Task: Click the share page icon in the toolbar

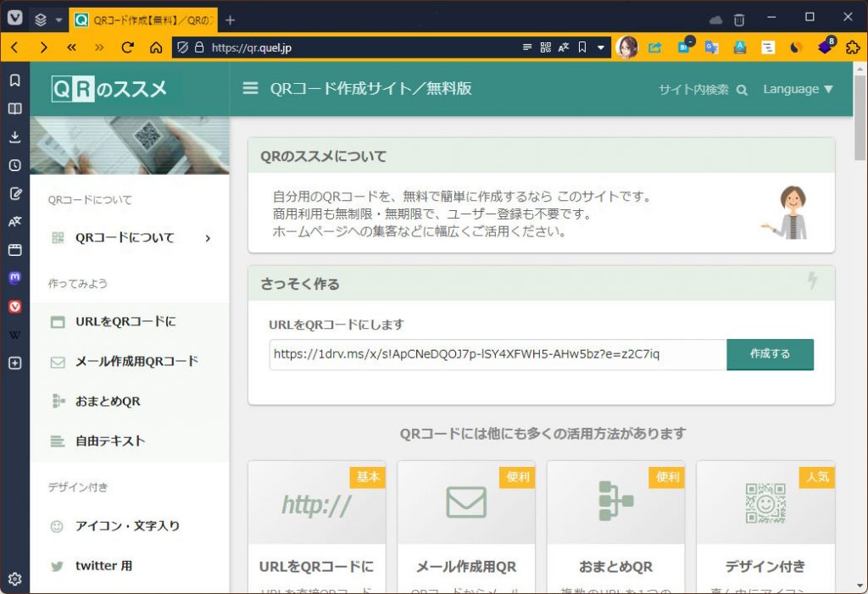Action: pos(654,47)
